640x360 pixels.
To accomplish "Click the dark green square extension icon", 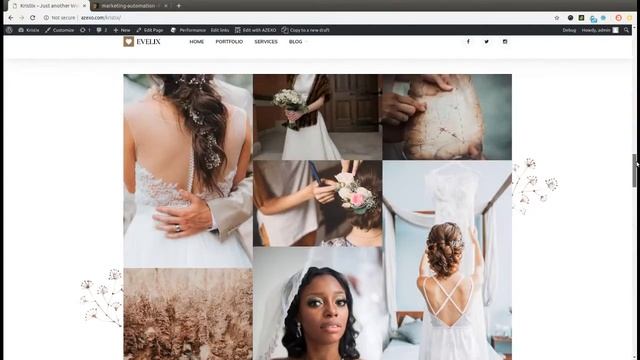I will [x=581, y=18].
